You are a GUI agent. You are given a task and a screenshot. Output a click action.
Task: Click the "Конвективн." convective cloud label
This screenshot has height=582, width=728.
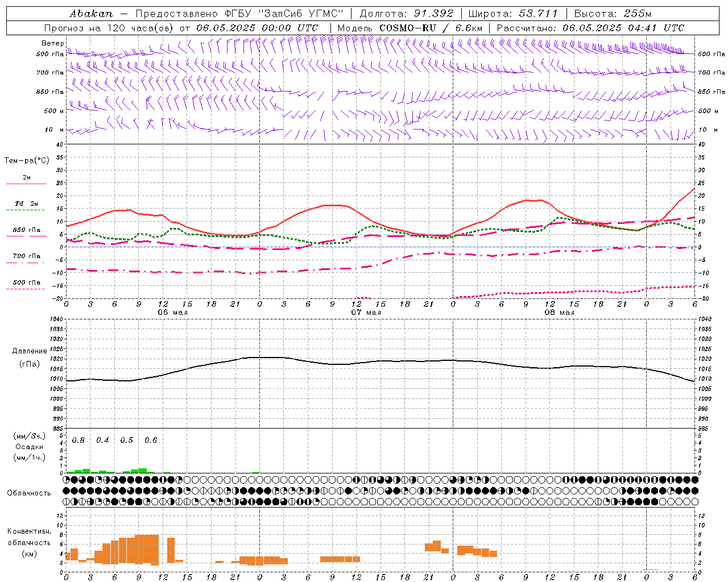30,531
